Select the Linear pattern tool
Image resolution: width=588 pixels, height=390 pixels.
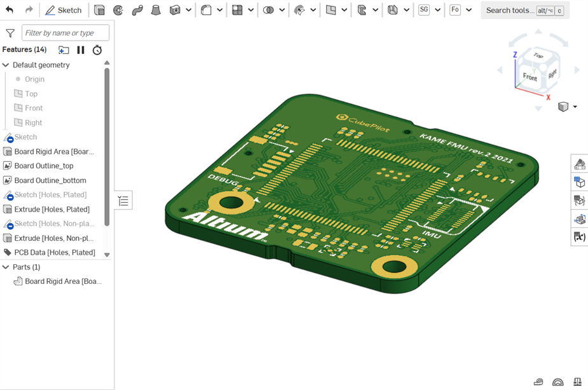pyautogui.click(x=237, y=10)
